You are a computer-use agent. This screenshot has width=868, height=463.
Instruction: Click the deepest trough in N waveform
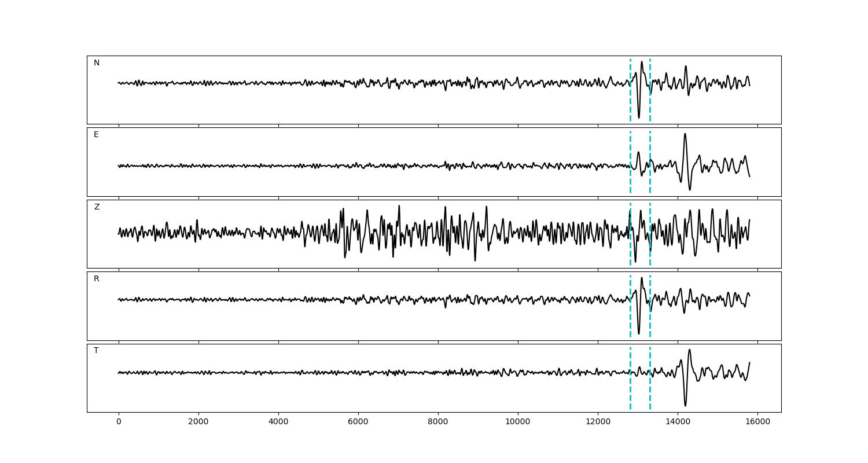point(639,117)
